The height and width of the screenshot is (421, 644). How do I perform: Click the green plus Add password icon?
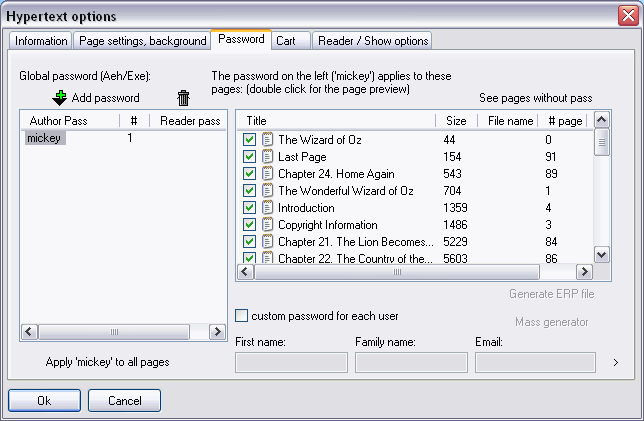59,98
